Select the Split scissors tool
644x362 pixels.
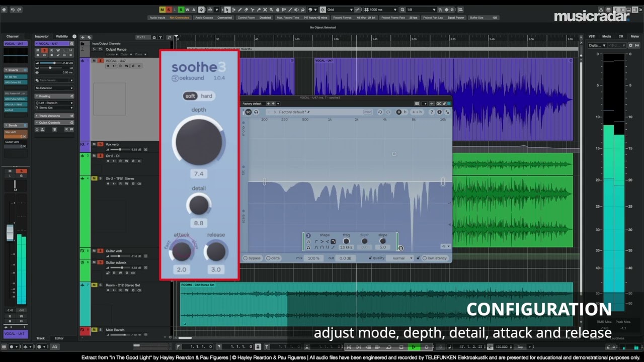252,10
